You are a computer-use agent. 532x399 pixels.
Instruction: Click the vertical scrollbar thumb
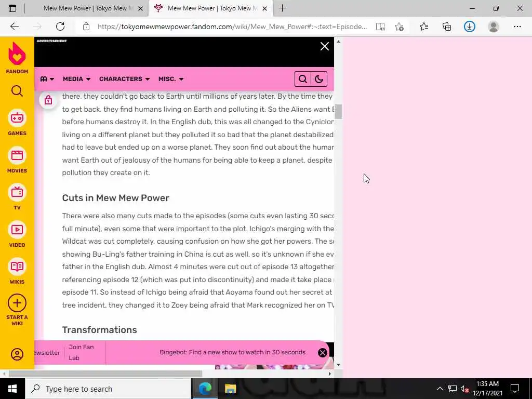point(338,112)
